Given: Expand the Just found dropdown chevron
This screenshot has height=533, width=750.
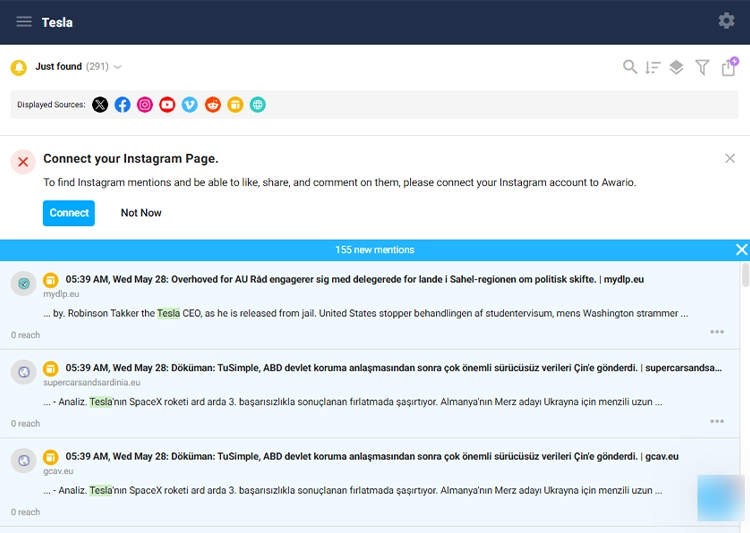Looking at the screenshot, I should (118, 67).
